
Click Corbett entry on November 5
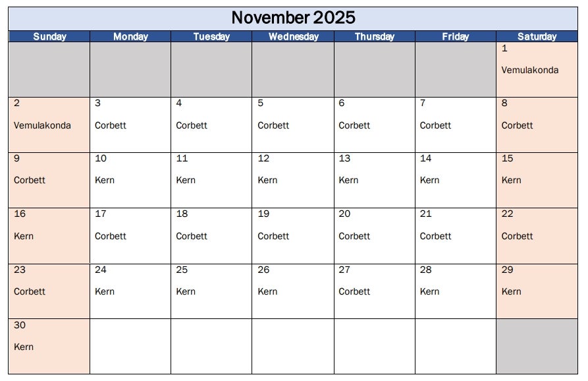(x=273, y=125)
